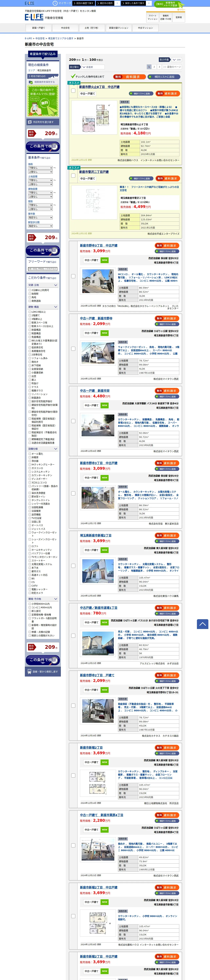
Task: Tick 南側道路 checkbox
Action: click(x=30, y=301)
